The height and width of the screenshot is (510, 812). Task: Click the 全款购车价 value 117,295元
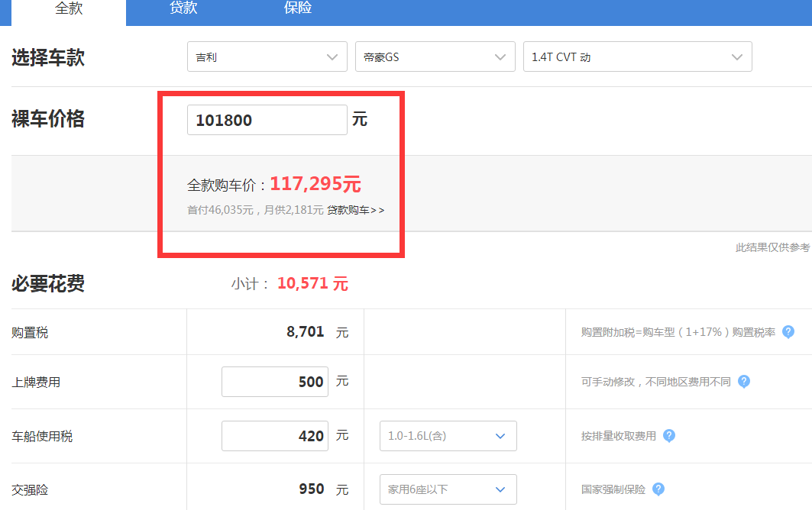[315, 184]
